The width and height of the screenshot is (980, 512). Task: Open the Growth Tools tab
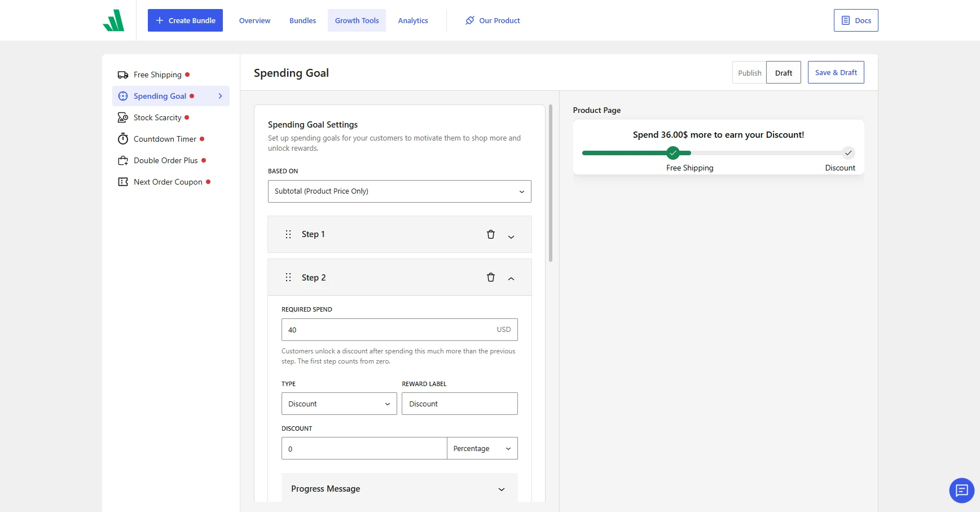(357, 20)
